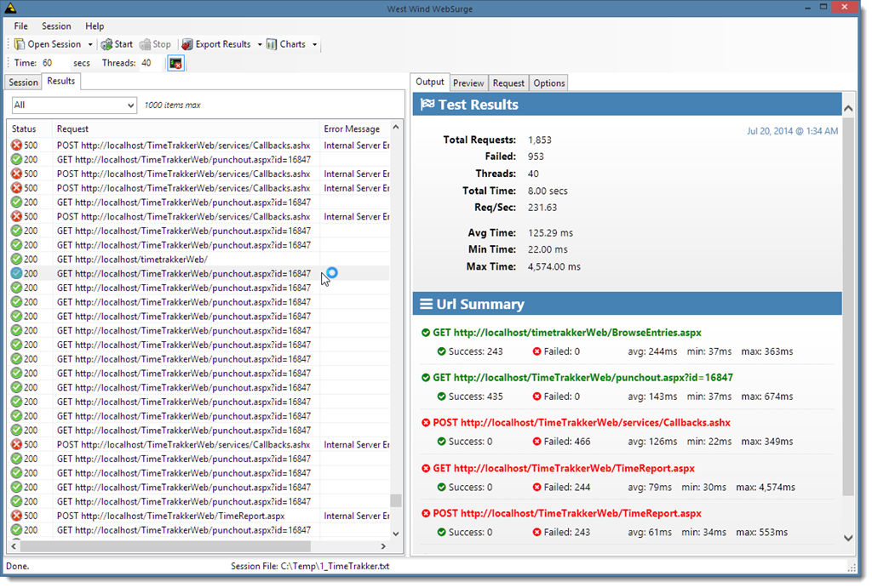Screen dimensions: 872x588
Task: Switch to the Session tab
Action: [x=23, y=83]
